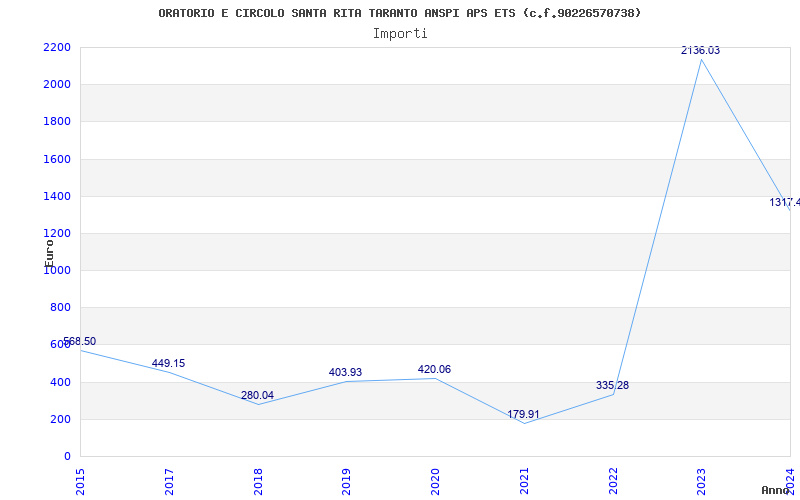
Task: Click the 335.28 data label
Action: [x=612, y=385]
